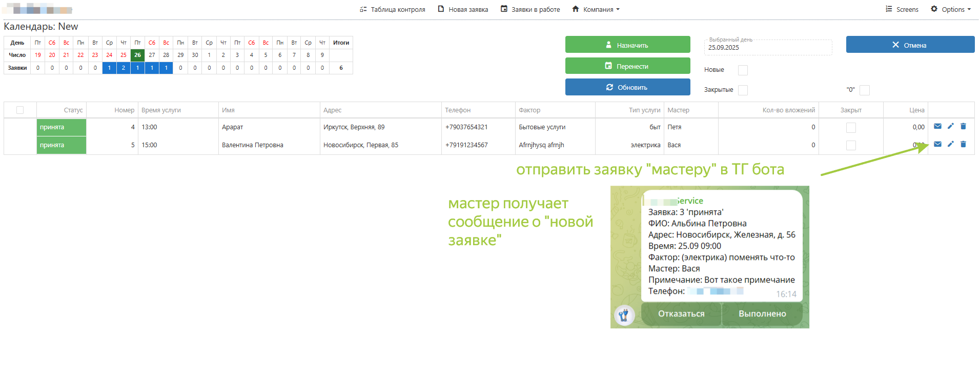Image resolution: width=980 pixels, height=376 pixels.
Task: Click Выполнено in the Telegram message
Action: coord(762,314)
